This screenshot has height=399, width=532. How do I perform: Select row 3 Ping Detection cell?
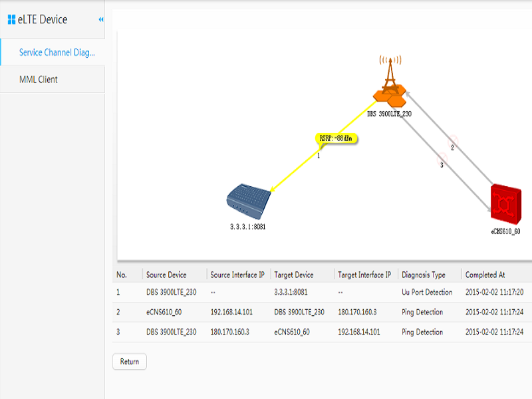point(422,332)
